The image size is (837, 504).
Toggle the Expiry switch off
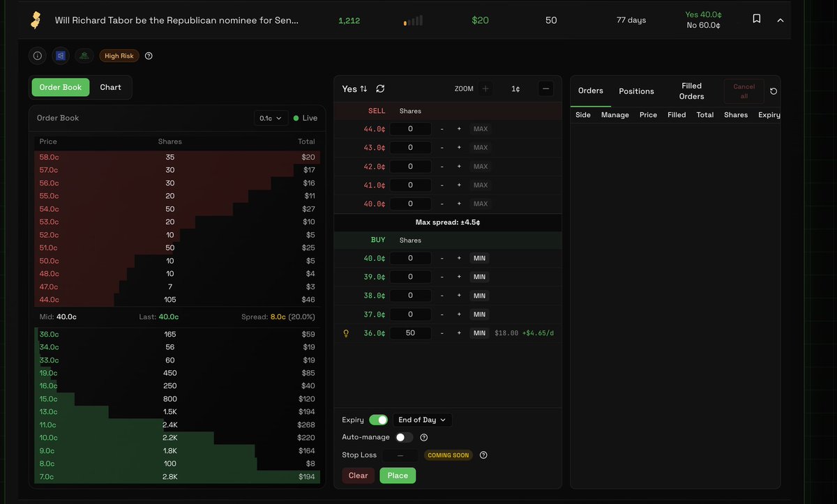click(x=378, y=420)
